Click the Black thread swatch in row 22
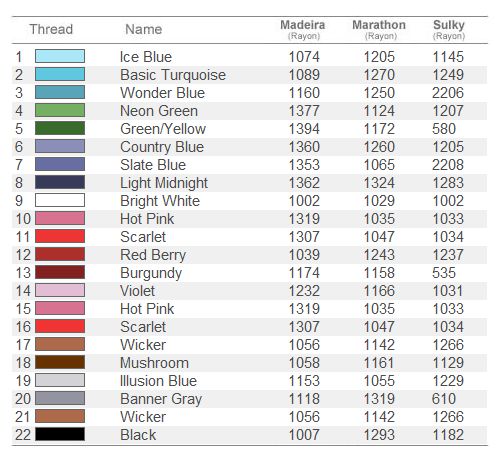 [x=60, y=434]
